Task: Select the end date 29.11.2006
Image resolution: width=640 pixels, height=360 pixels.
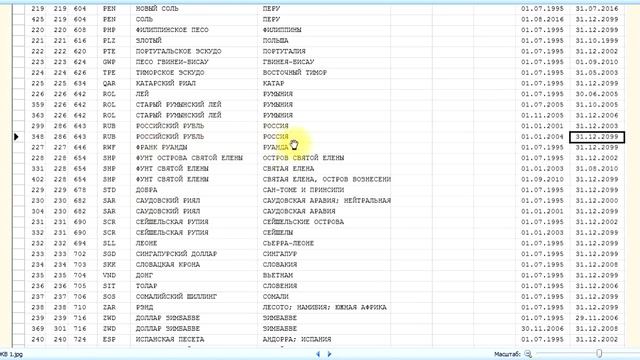Action: 597,318
